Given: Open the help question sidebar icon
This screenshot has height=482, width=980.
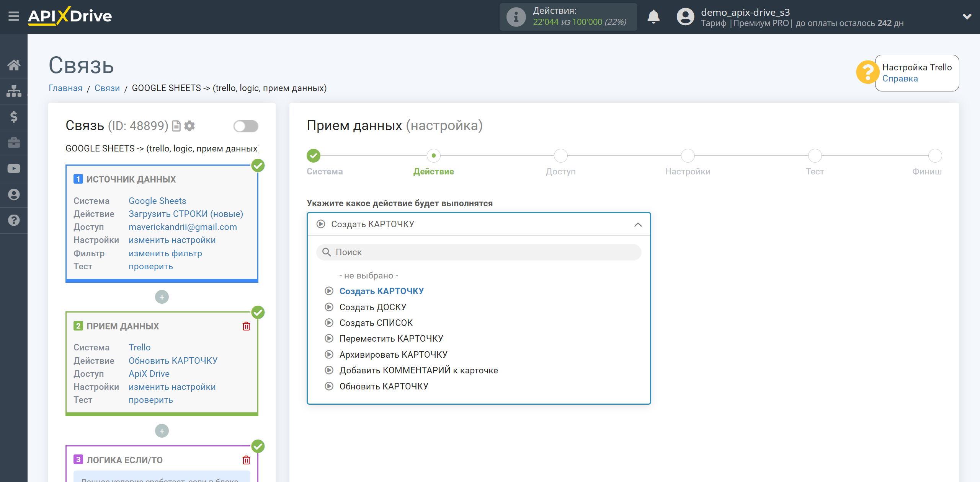Looking at the screenshot, I should click(14, 220).
